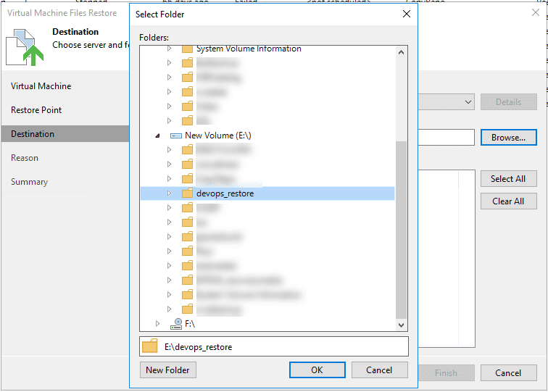548x392 pixels.
Task: Click the New Volume drive icon
Action: (x=176, y=135)
